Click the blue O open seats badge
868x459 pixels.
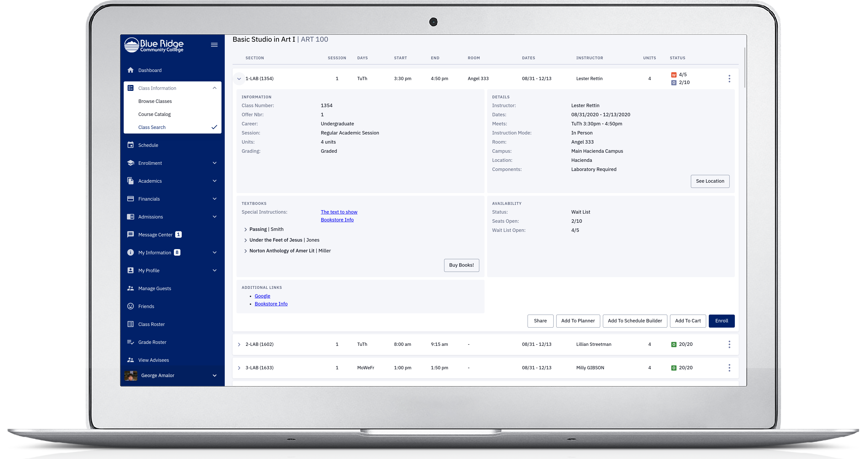(674, 83)
